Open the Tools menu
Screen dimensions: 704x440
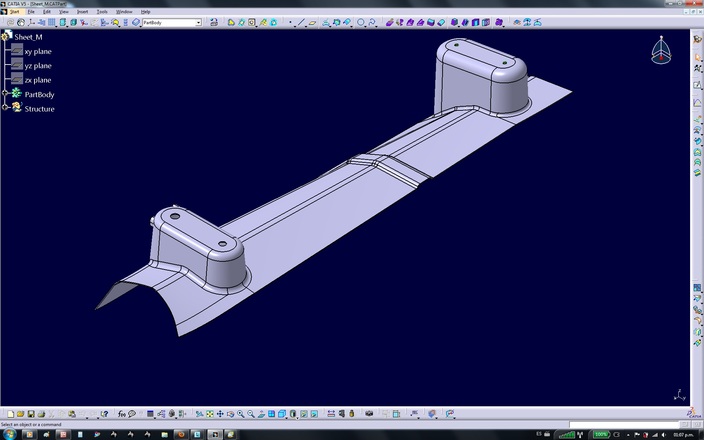click(x=102, y=12)
